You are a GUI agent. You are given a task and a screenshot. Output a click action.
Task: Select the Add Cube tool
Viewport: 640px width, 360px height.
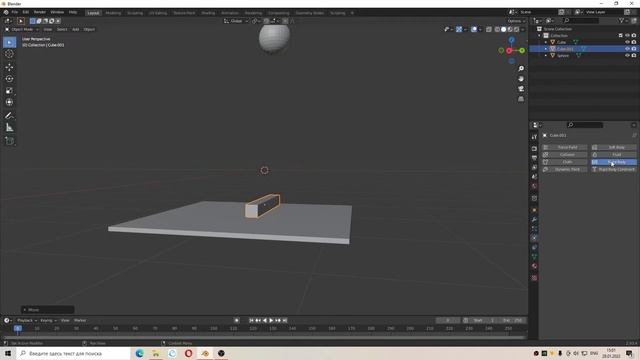point(9,141)
